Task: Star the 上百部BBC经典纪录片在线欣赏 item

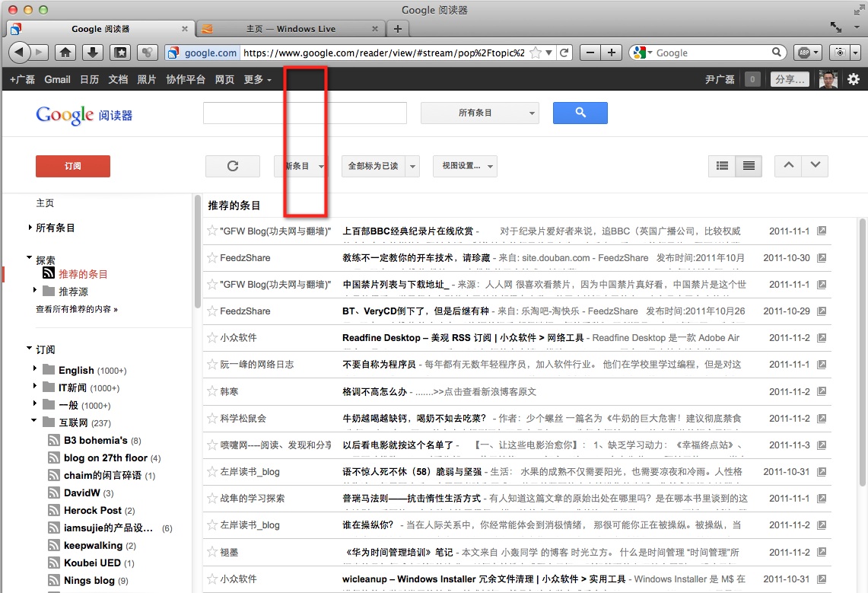Action: 212,231
